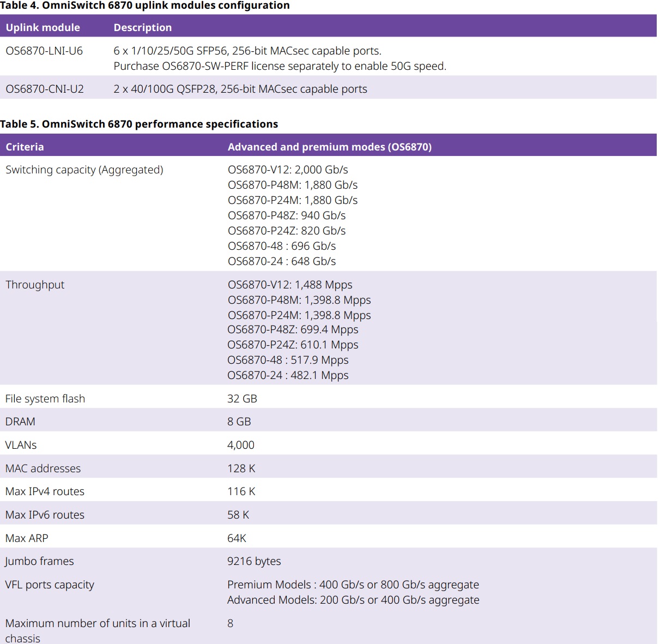Screen dimensions: 660x644
Task: Click the 'VLANs' row label
Action: click(x=21, y=445)
